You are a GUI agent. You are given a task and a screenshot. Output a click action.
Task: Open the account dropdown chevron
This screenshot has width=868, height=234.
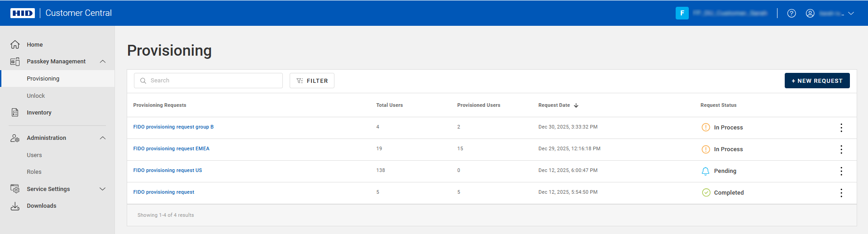point(851,14)
